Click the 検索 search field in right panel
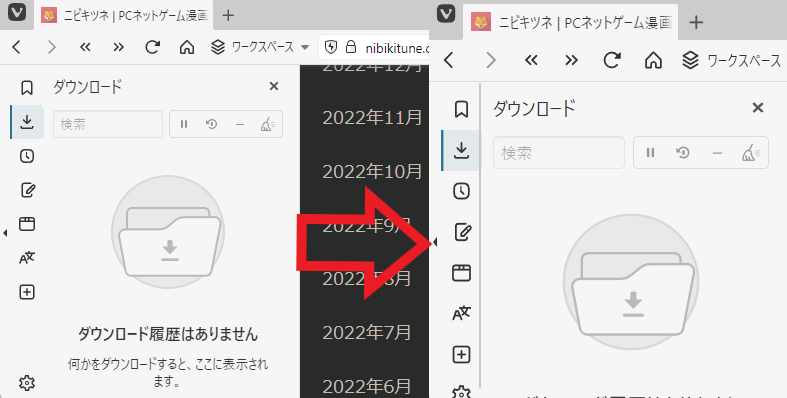Screen dimensions: 787x398 tap(559, 153)
